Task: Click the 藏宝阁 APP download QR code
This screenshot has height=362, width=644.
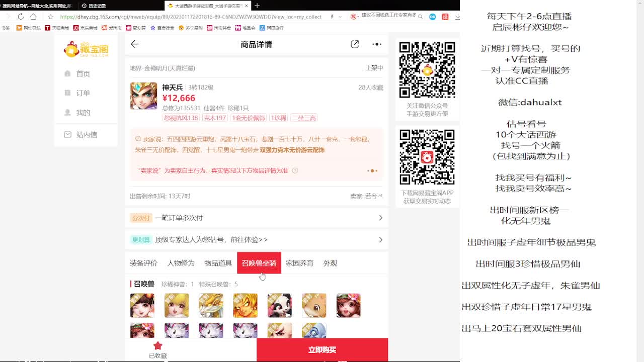Action: click(x=427, y=157)
